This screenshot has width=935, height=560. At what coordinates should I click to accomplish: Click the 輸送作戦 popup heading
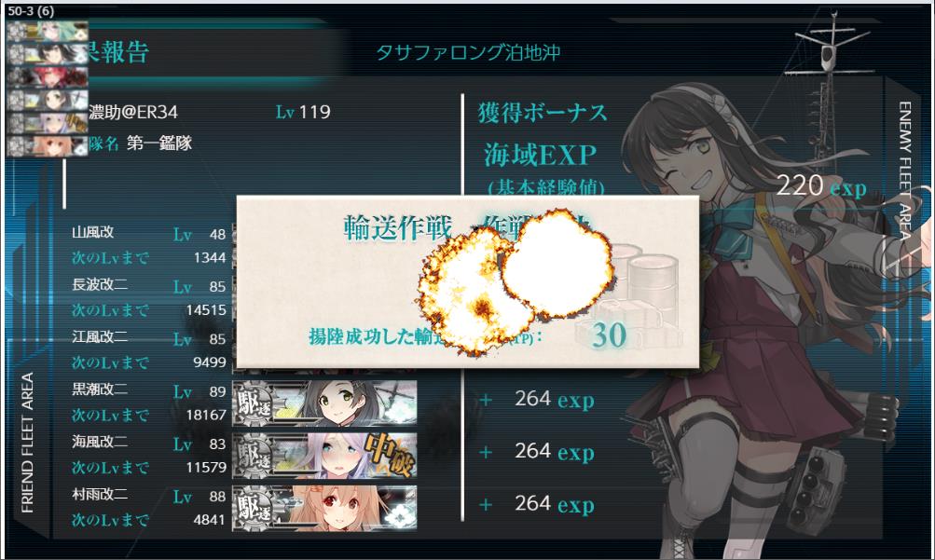[x=397, y=227]
